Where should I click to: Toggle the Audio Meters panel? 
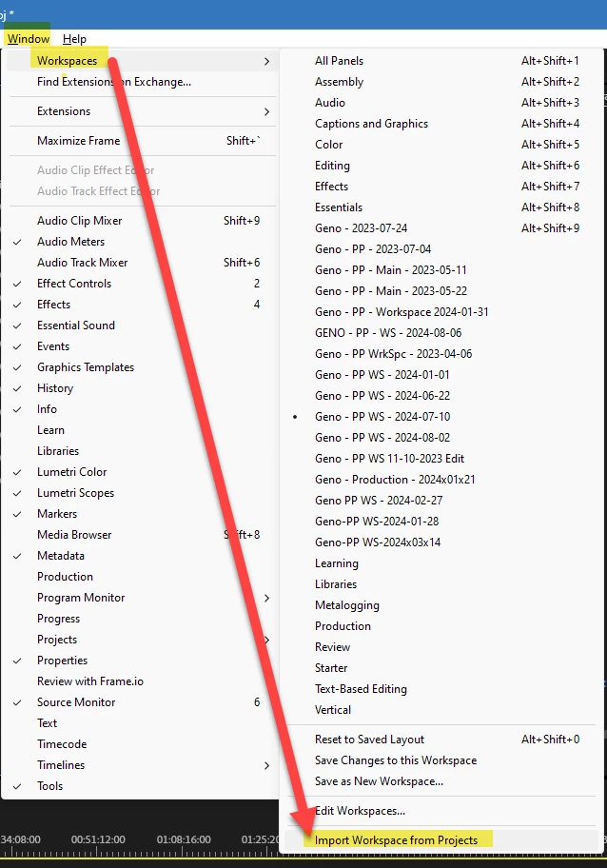tap(142, 242)
